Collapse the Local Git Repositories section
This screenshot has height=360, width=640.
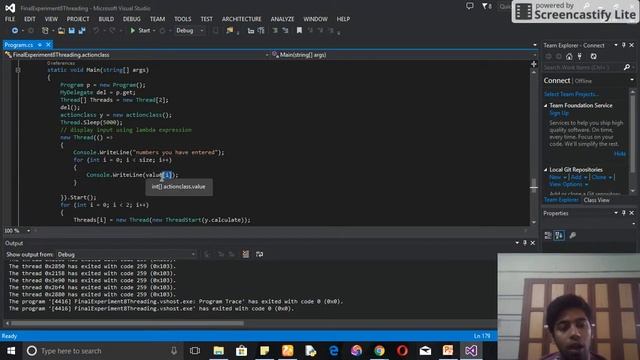pos(546,170)
